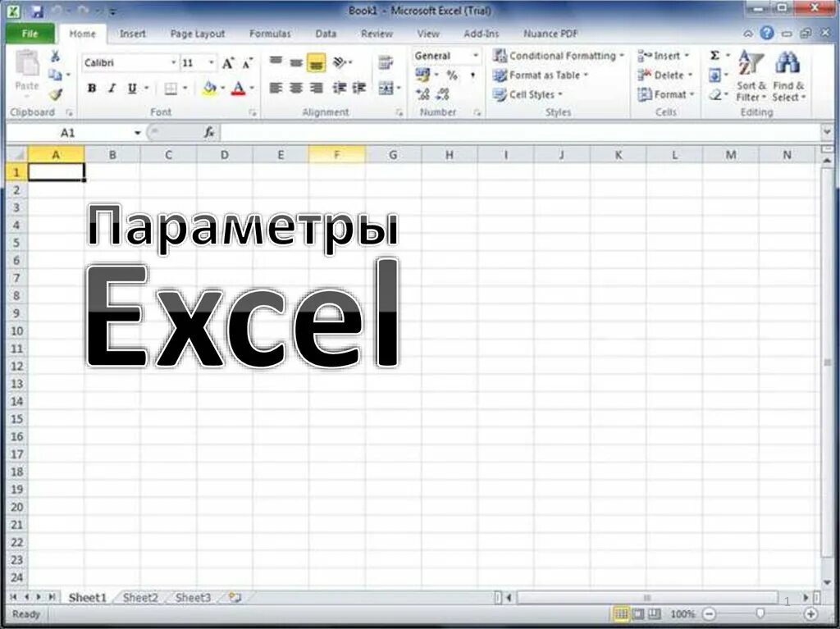
Task: Switch to Sheet2 worksheet
Action: coord(140,597)
